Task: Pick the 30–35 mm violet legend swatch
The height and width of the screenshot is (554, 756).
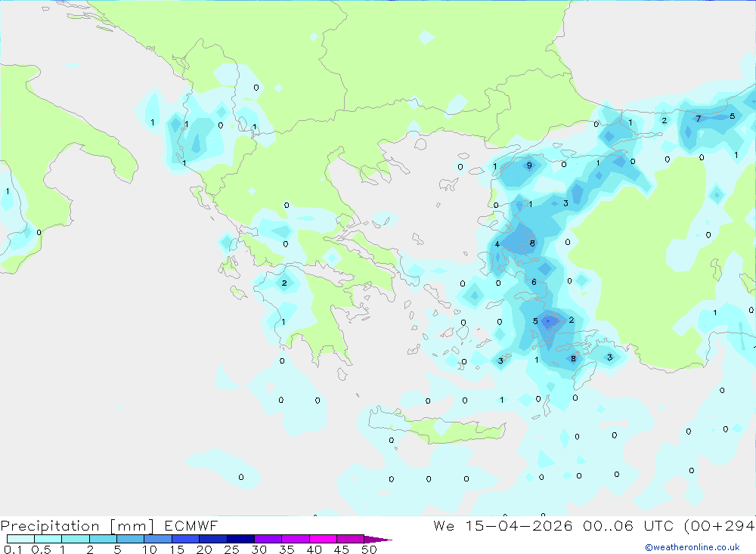Action: [268, 539]
